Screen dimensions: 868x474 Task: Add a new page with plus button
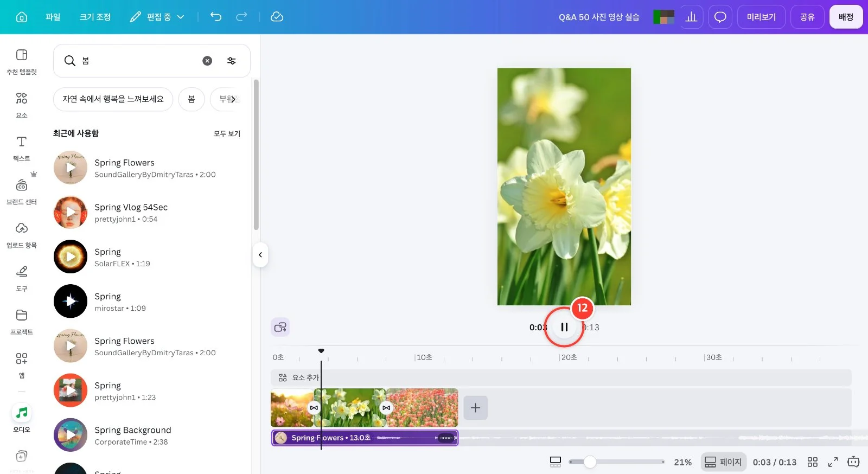click(x=475, y=408)
